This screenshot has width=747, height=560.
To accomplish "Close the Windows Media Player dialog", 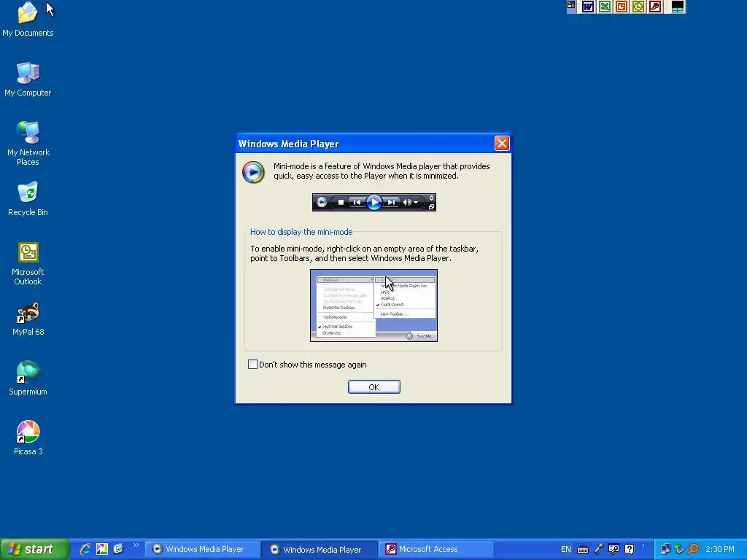I will [x=502, y=144].
